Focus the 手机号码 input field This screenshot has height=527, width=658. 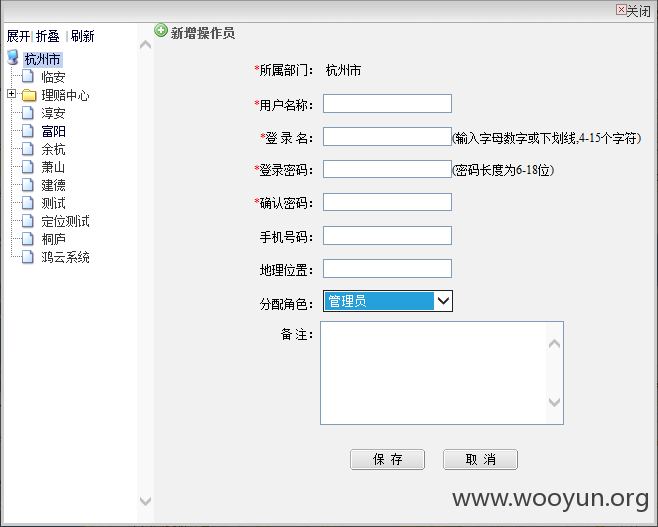coord(387,235)
